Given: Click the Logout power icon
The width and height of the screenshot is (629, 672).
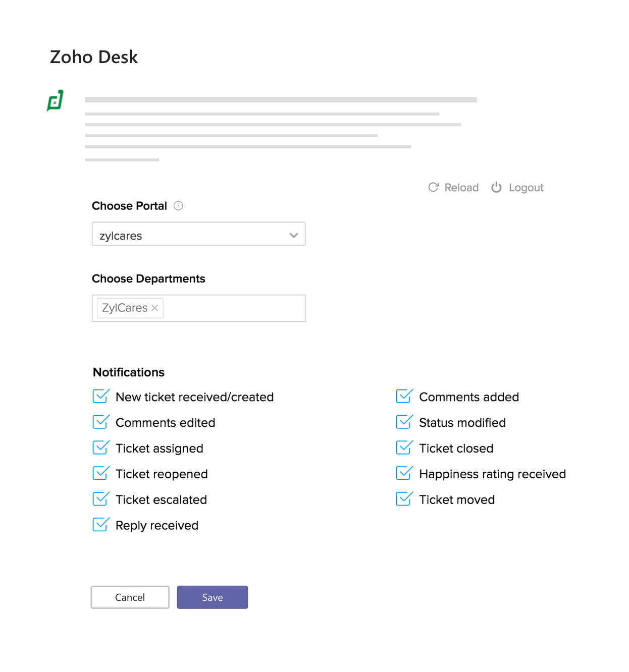Looking at the screenshot, I should [497, 187].
